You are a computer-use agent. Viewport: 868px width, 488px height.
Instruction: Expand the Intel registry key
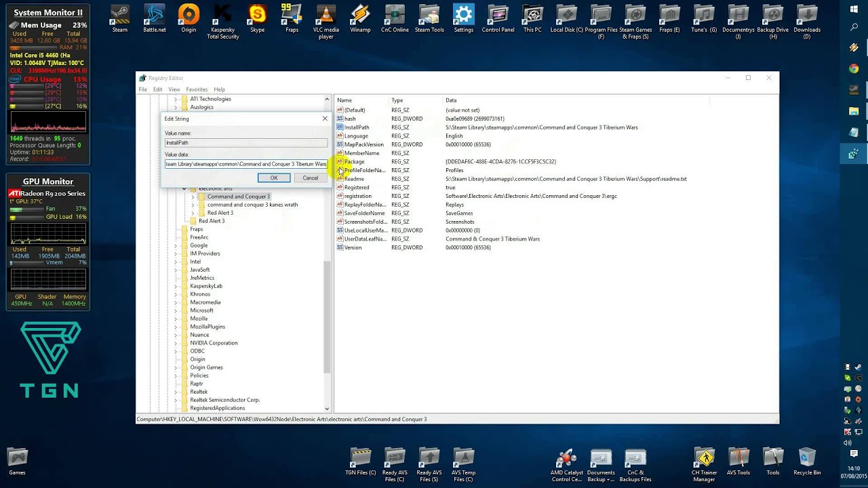click(175, 262)
